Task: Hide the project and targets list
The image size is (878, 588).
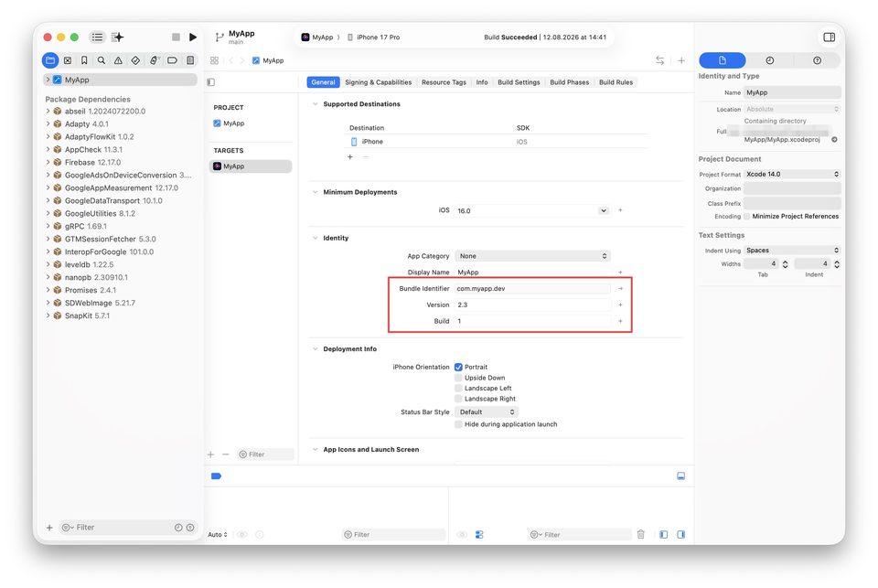Action: coord(211,82)
